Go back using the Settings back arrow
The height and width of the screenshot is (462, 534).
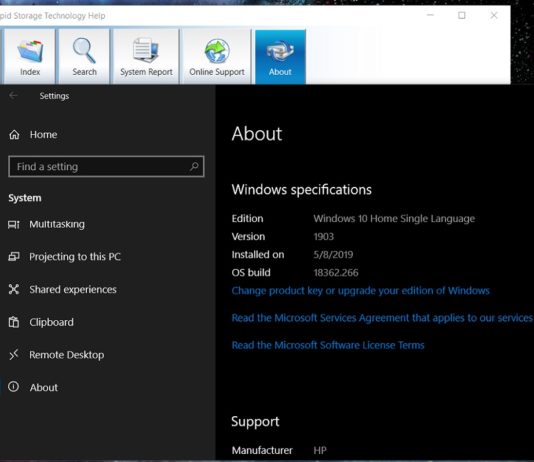coord(14,96)
